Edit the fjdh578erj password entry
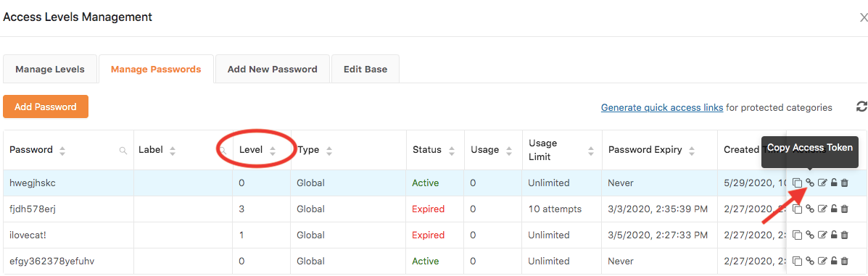868x276 pixels. pyautogui.click(x=822, y=209)
